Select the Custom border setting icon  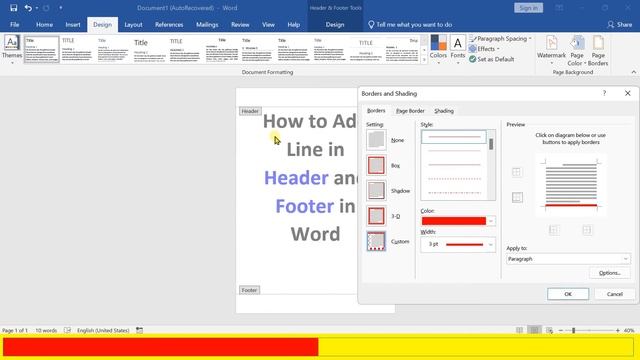click(x=376, y=241)
